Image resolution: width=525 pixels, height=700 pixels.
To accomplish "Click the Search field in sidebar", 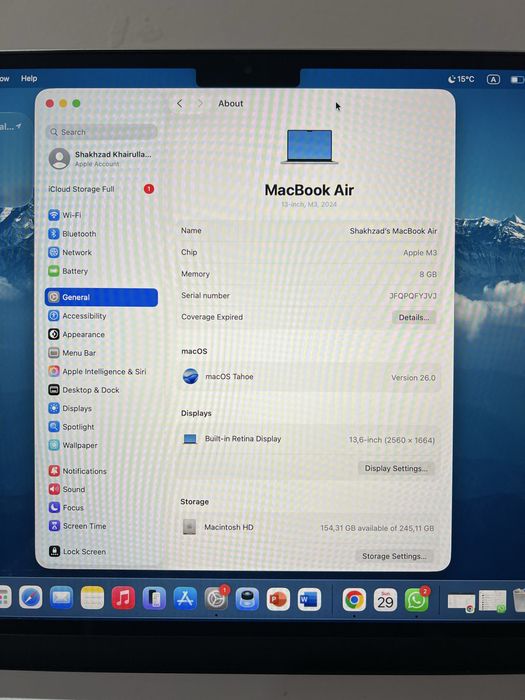I will [101, 132].
